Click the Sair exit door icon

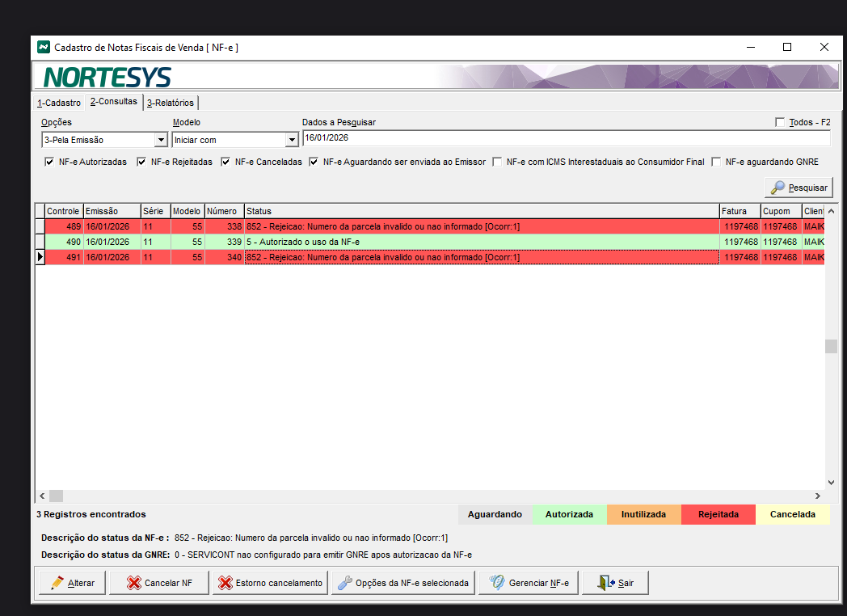coord(605,583)
